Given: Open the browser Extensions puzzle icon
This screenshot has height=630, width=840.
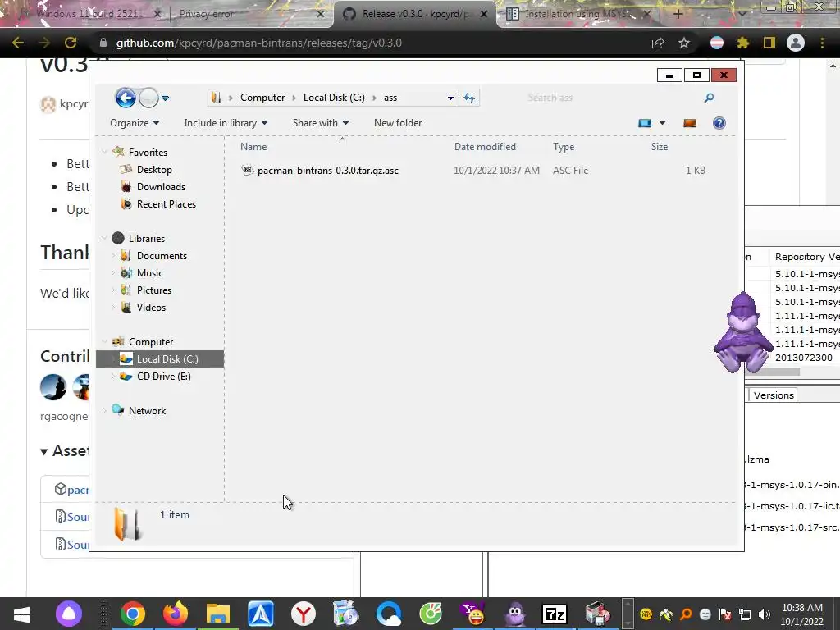Looking at the screenshot, I should (743, 43).
